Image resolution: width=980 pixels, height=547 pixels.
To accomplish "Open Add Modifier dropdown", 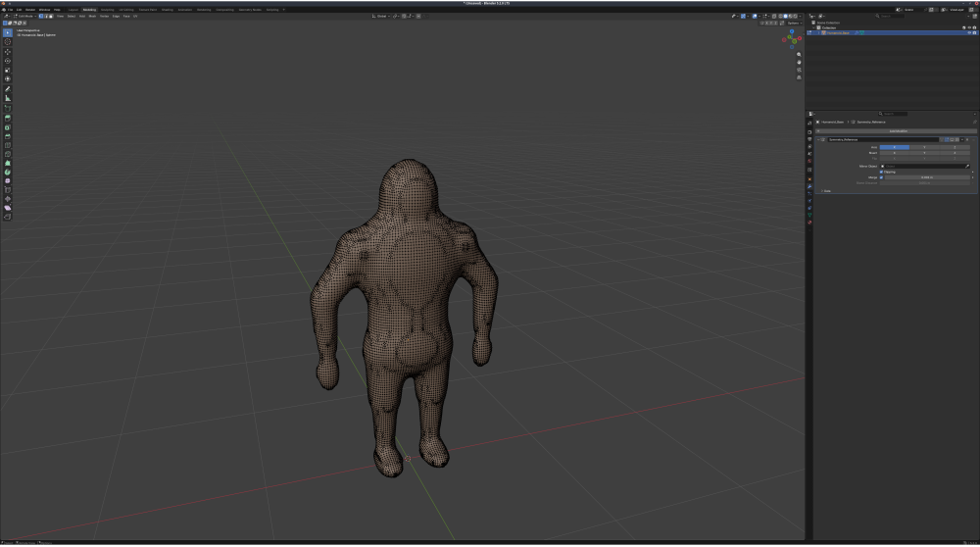I will [896, 131].
